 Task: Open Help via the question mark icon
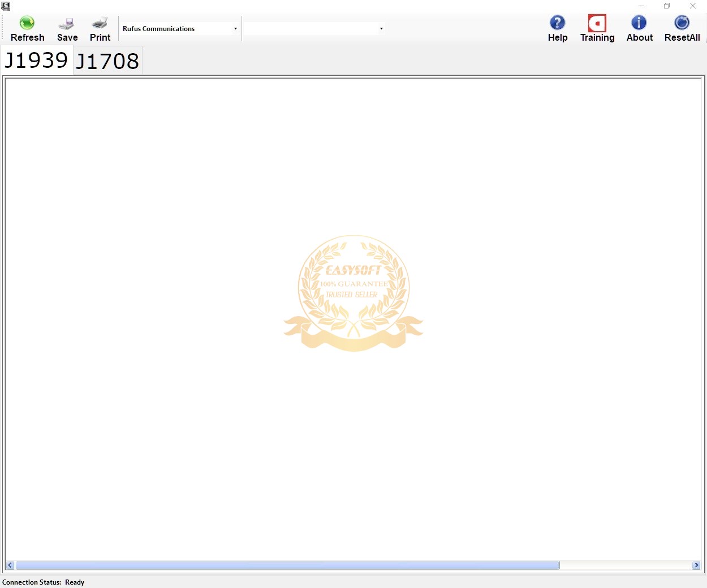click(x=557, y=23)
